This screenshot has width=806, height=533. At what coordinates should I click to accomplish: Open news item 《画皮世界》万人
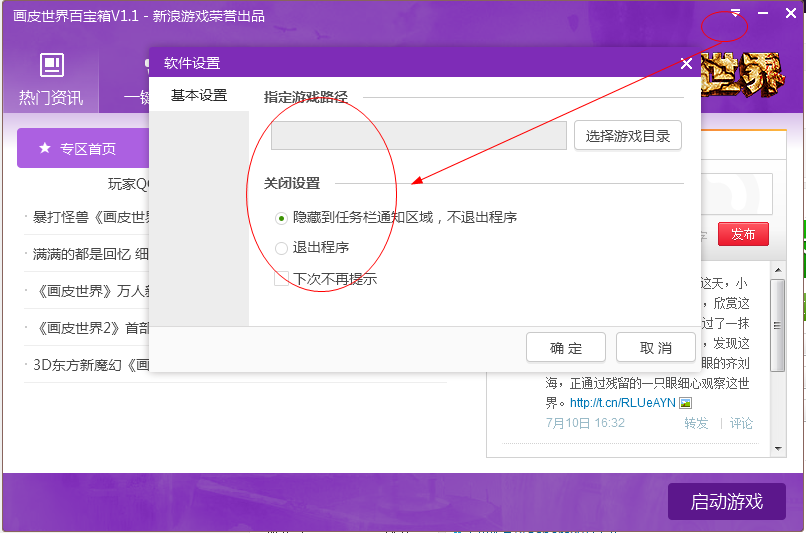[x=94, y=291]
